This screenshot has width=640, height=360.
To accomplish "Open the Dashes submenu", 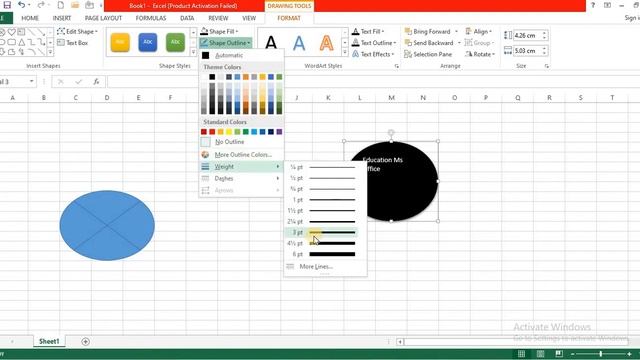I will point(241,178).
